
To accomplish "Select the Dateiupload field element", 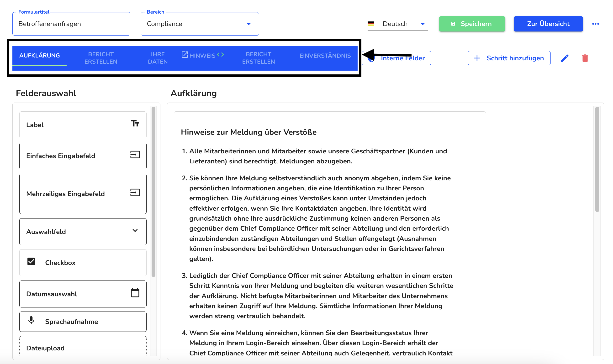I will coord(83,346).
